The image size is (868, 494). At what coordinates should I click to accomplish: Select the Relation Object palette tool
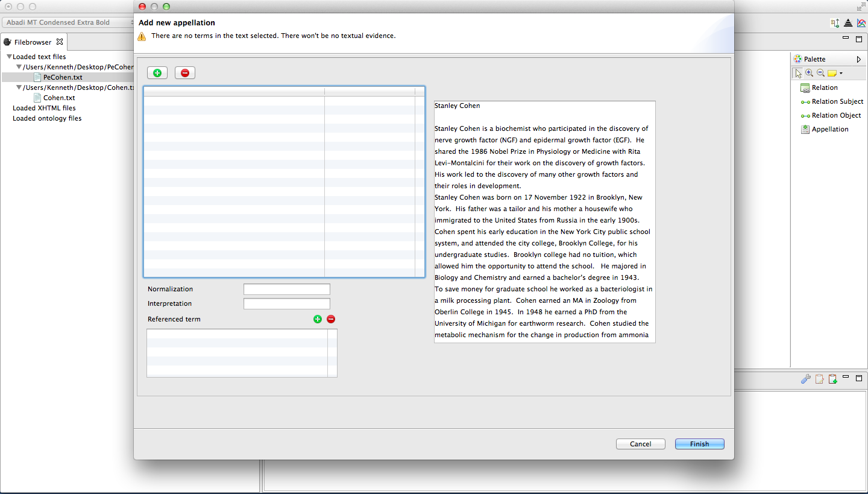831,115
